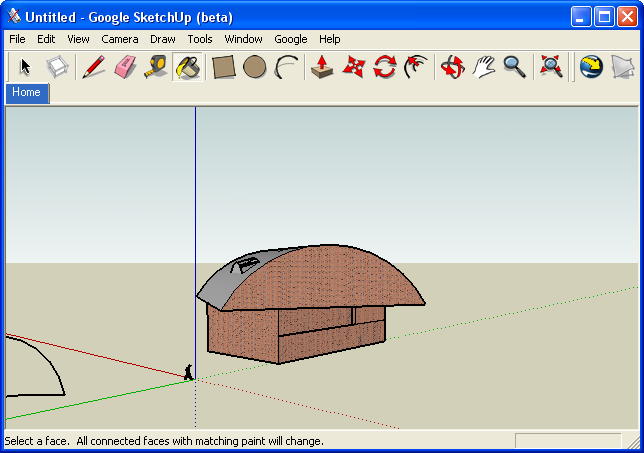The image size is (644, 453).
Task: Select the Paint Bucket tool
Action: (x=188, y=67)
